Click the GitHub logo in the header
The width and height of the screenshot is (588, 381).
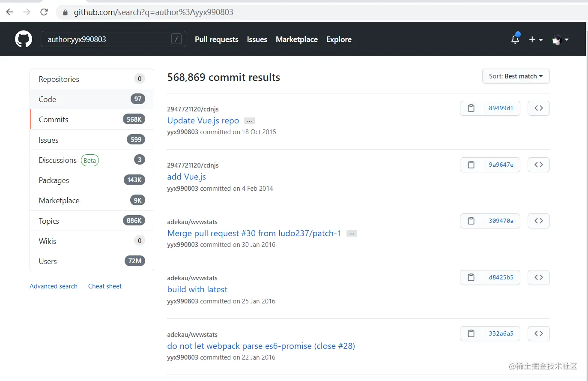(23, 39)
